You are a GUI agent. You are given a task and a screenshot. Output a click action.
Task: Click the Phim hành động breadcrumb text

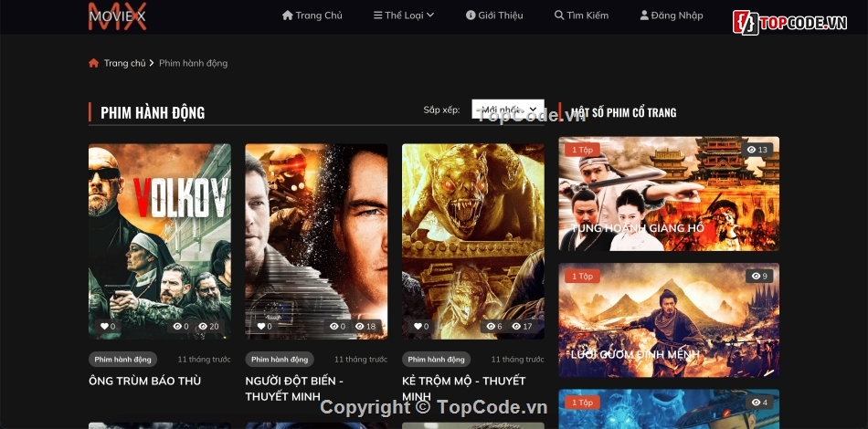coord(193,63)
